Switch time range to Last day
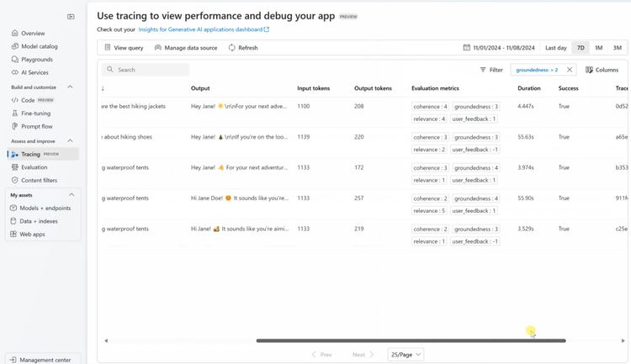 [x=556, y=47]
